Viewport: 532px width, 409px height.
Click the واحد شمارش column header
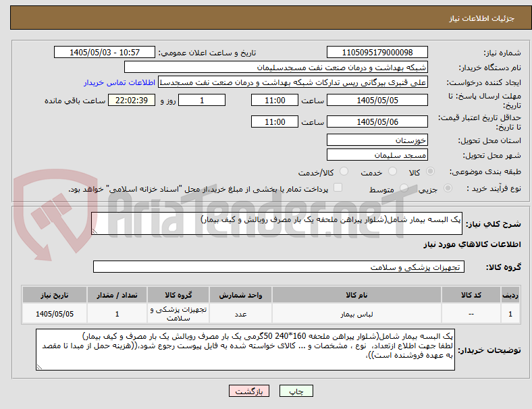pos(240,295)
